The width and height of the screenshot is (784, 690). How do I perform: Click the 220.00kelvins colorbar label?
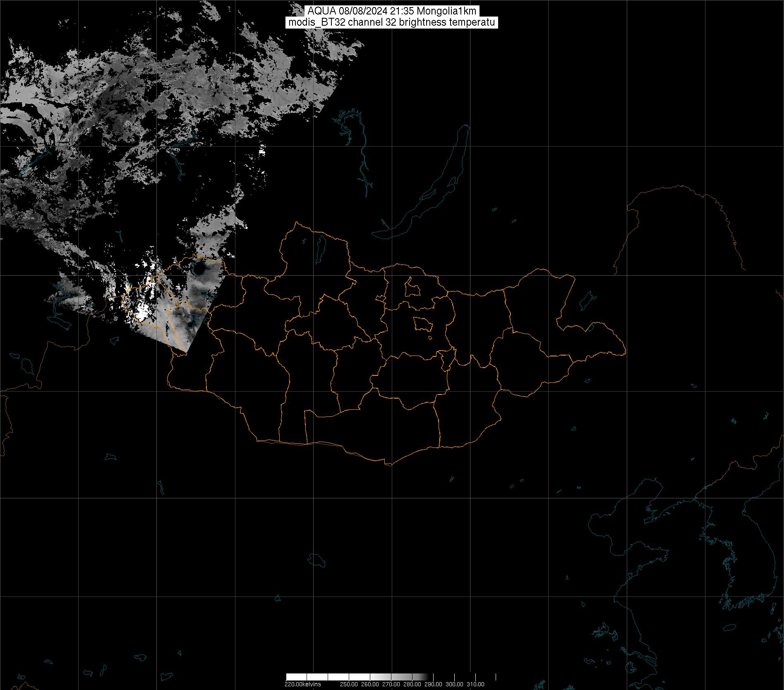tap(302, 684)
